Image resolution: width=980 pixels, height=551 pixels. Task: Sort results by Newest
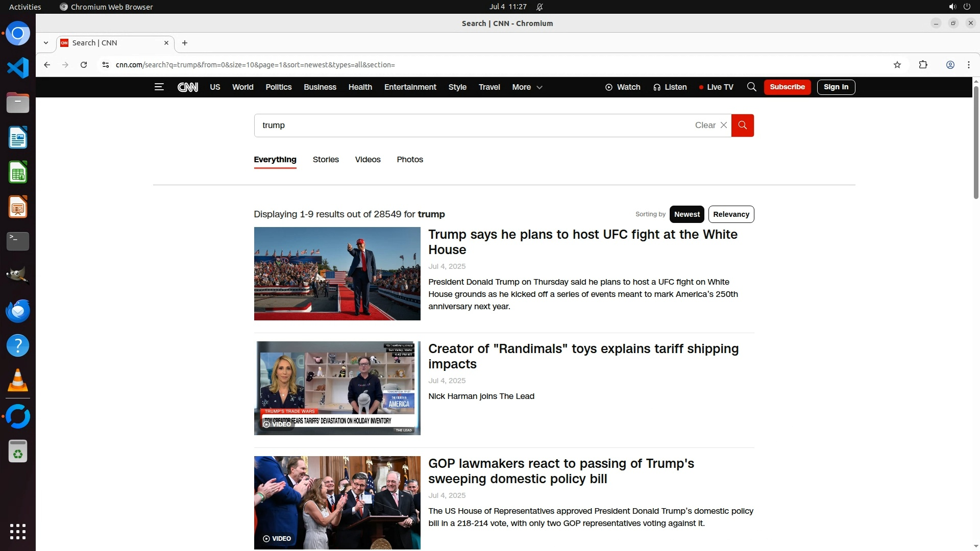coord(687,214)
